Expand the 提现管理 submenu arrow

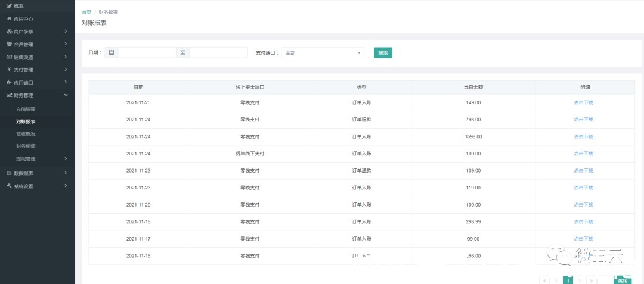pos(66,158)
